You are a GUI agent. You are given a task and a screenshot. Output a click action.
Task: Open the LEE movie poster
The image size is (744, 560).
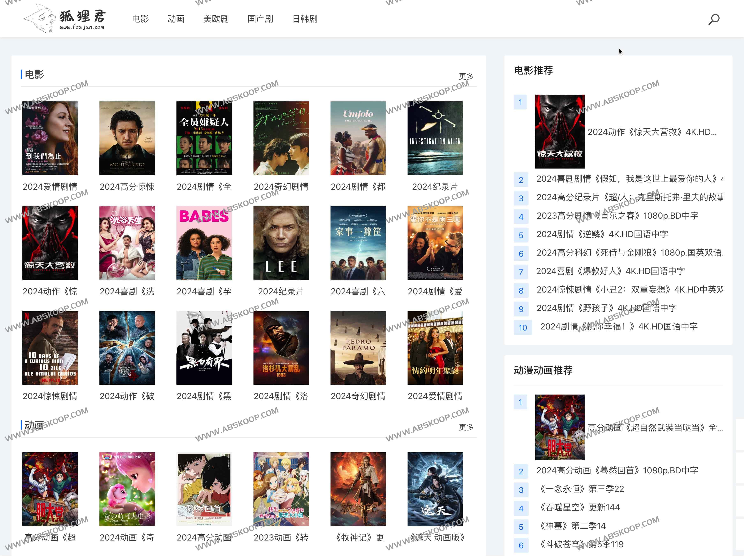281,243
